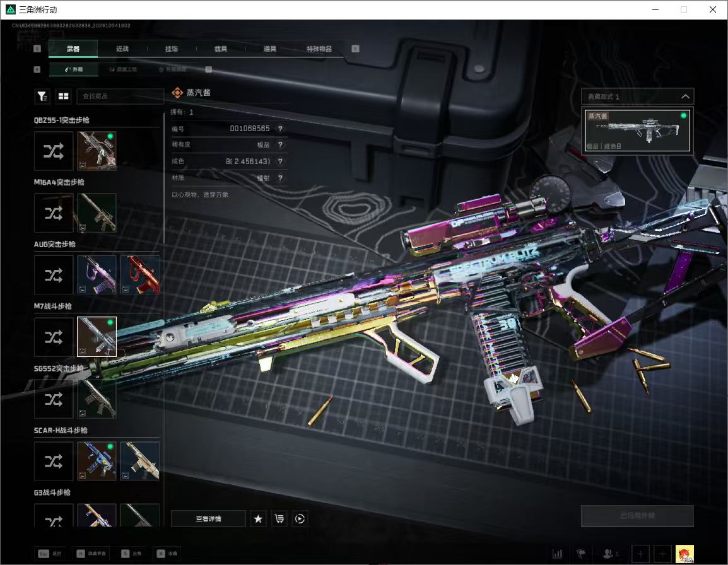Click the Esc 返回 button
728x565 pixels.
[x=50, y=554]
